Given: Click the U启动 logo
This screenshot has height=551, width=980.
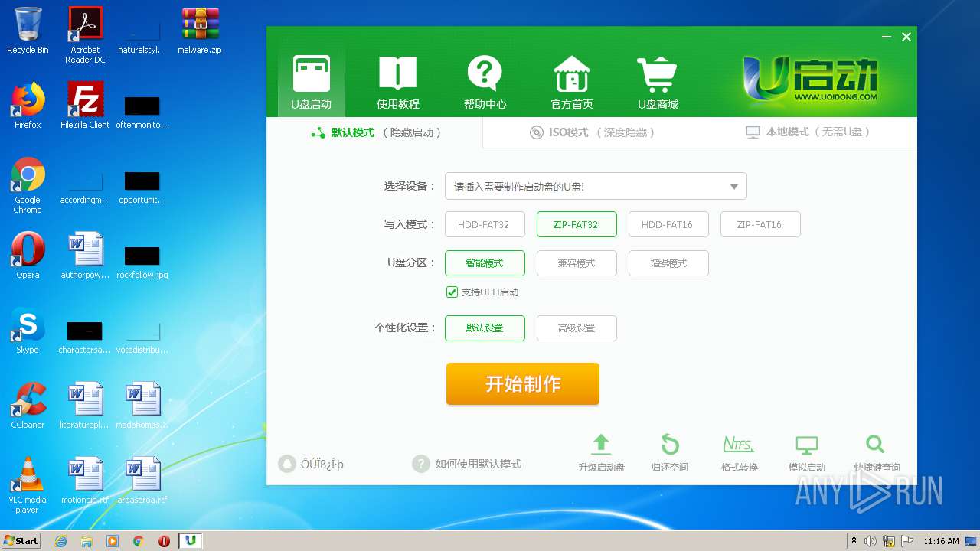Looking at the screenshot, I should [x=810, y=79].
